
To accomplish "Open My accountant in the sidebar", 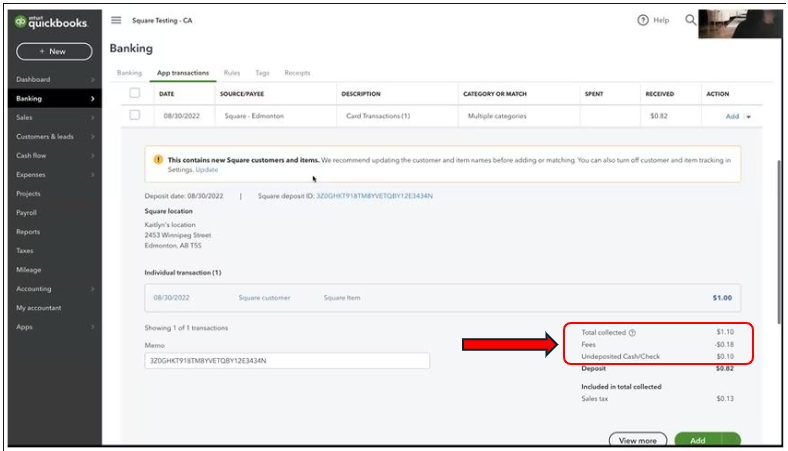I will click(x=39, y=308).
